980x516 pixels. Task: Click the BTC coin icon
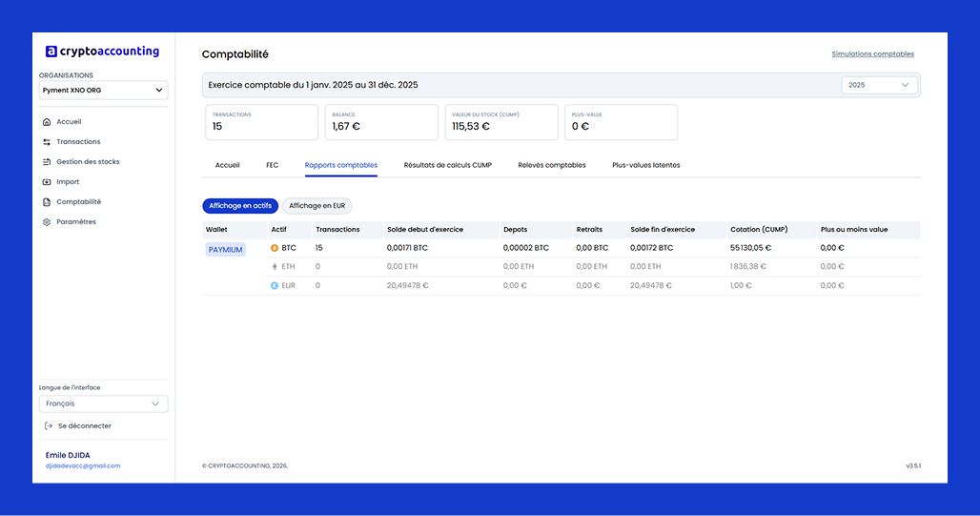275,248
